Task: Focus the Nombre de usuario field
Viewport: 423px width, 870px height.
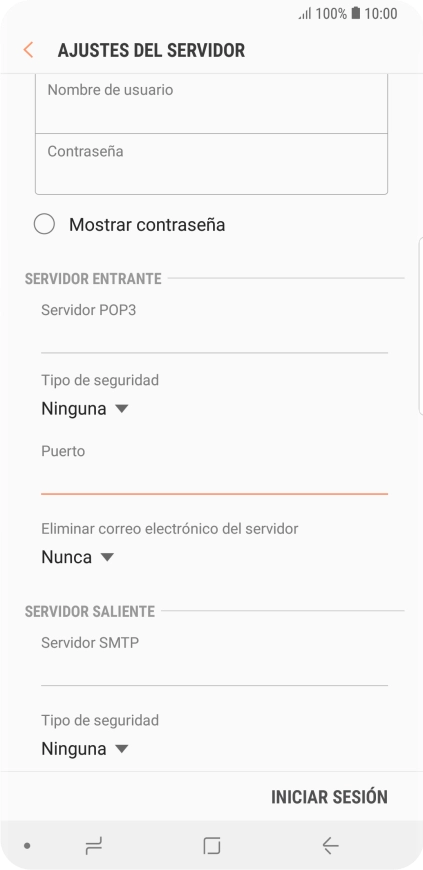Action: click(212, 103)
